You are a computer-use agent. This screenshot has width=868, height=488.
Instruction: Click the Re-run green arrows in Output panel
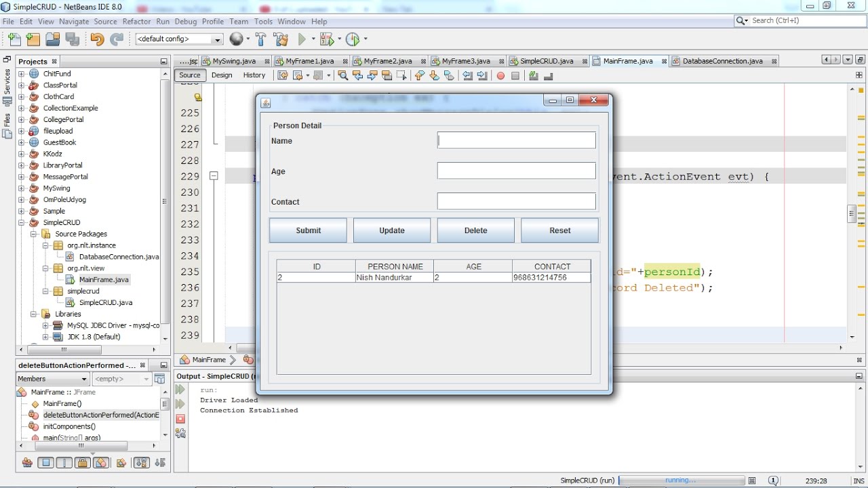tap(180, 390)
